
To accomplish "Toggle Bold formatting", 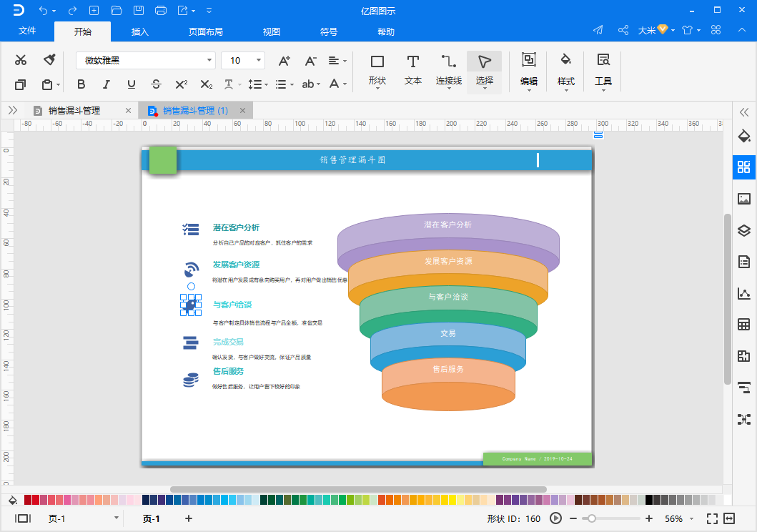I will click(x=81, y=84).
